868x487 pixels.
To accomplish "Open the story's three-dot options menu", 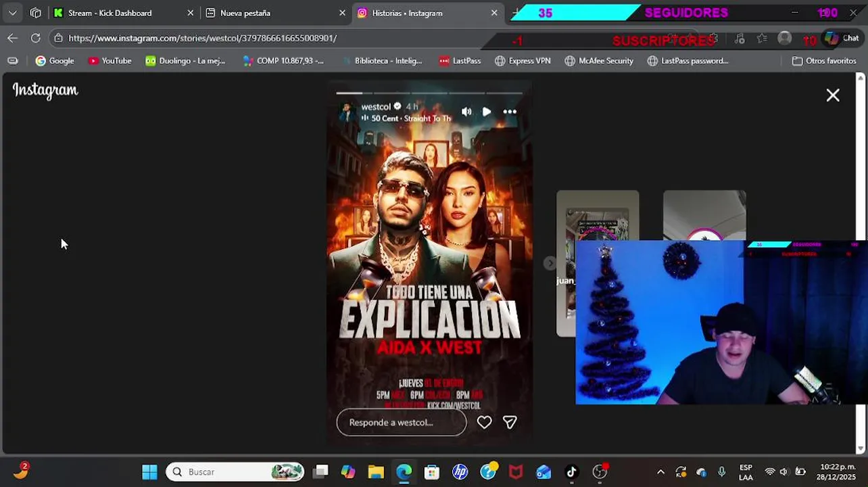I will tap(510, 112).
